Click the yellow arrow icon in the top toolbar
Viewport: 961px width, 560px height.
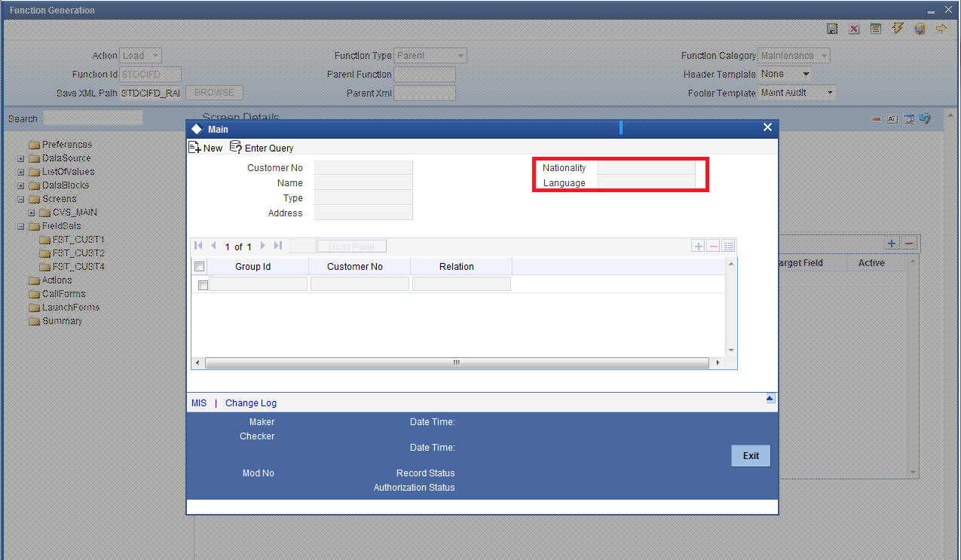pyautogui.click(x=941, y=29)
